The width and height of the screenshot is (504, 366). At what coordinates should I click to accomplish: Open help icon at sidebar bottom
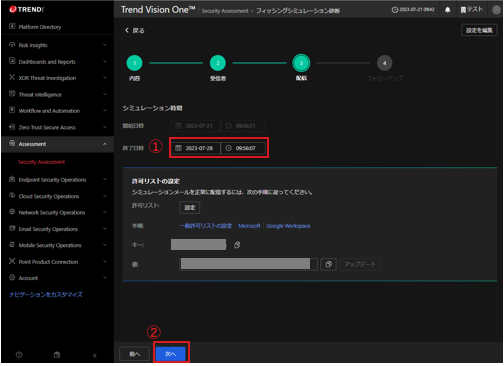click(x=19, y=355)
